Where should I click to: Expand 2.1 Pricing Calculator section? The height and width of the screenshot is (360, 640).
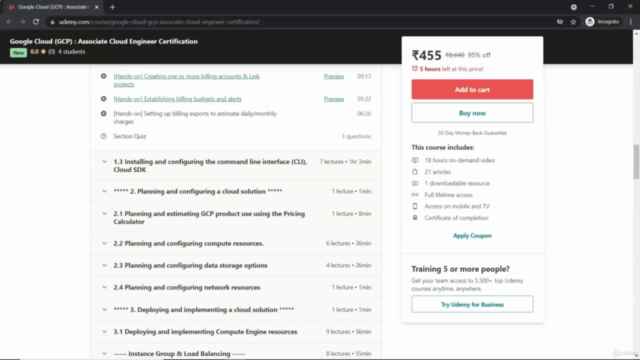tap(236, 217)
